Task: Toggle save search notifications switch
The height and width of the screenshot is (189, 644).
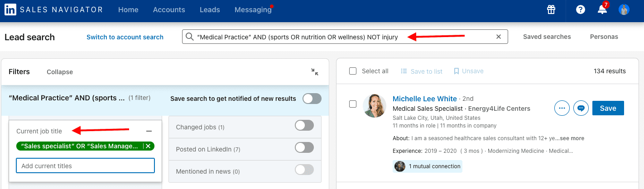Action: click(x=312, y=99)
